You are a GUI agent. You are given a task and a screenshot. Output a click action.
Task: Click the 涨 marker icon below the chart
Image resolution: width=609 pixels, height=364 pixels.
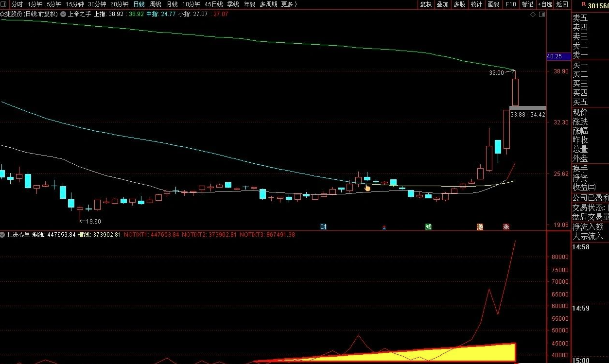point(506,227)
